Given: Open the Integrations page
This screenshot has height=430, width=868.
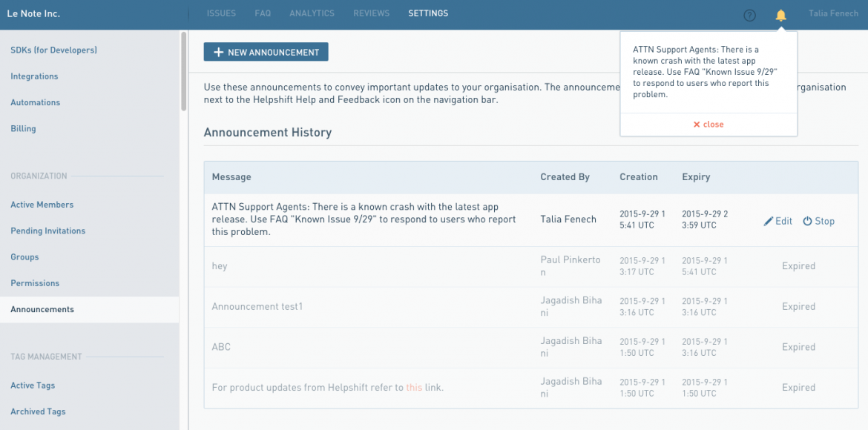Looking at the screenshot, I should click(x=33, y=76).
